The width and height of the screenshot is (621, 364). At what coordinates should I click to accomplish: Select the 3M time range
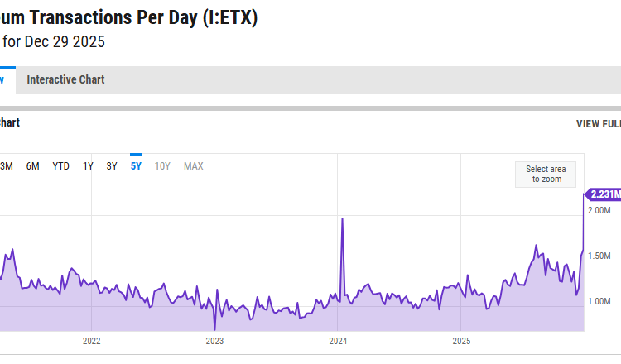click(6, 166)
